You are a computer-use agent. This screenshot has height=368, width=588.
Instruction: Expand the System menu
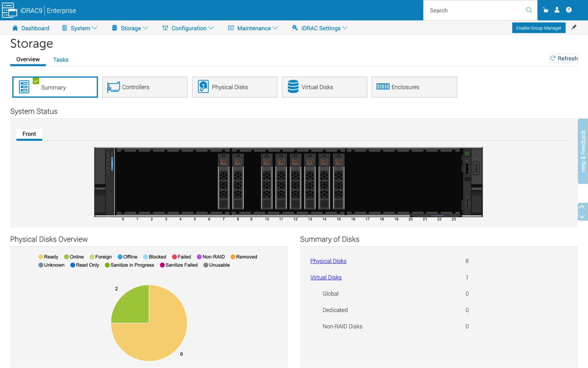click(80, 28)
